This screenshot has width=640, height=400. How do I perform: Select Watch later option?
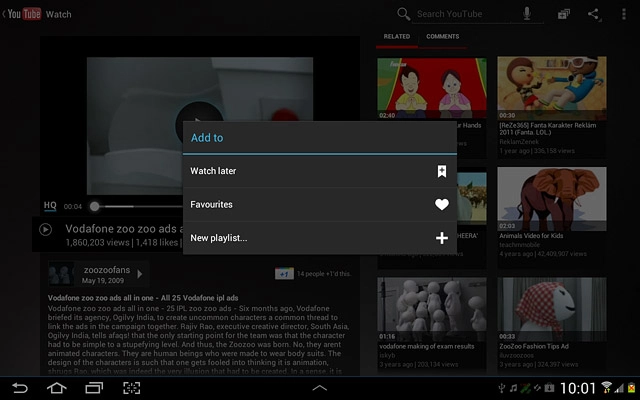pyautogui.click(x=319, y=171)
